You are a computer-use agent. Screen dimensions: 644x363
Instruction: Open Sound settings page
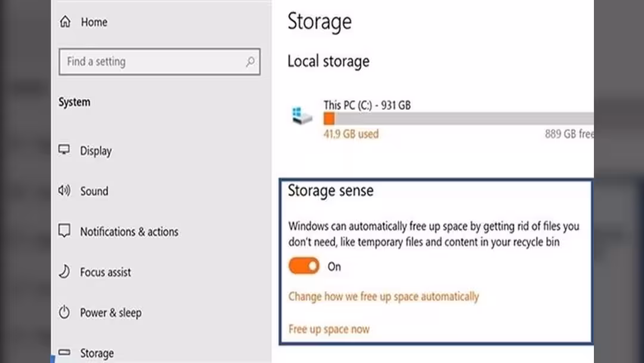tap(94, 191)
